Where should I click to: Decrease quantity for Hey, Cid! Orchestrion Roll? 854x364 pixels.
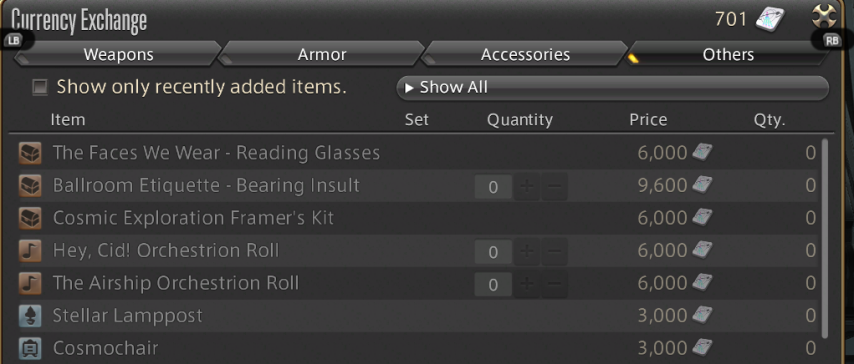tap(554, 252)
